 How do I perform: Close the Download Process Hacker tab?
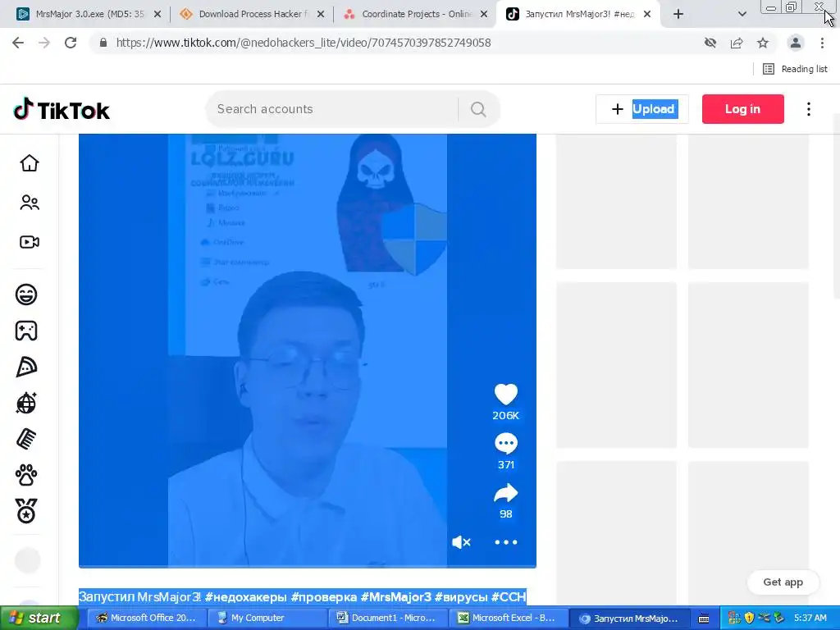[x=321, y=15]
